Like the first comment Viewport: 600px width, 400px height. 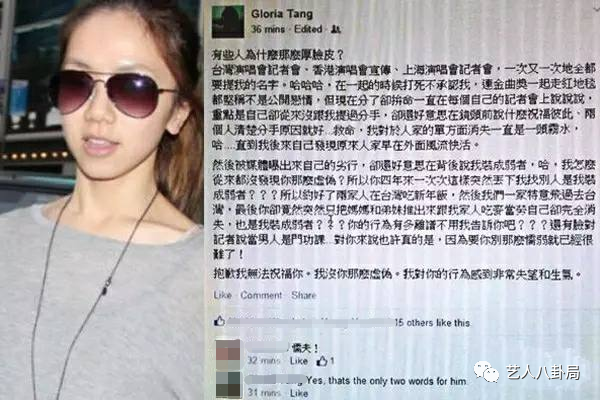(299, 361)
